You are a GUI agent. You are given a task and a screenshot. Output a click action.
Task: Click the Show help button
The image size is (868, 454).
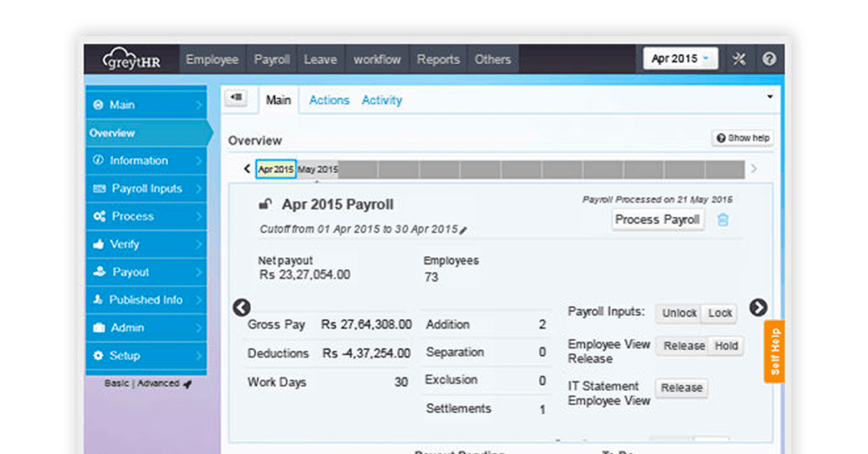point(743,138)
